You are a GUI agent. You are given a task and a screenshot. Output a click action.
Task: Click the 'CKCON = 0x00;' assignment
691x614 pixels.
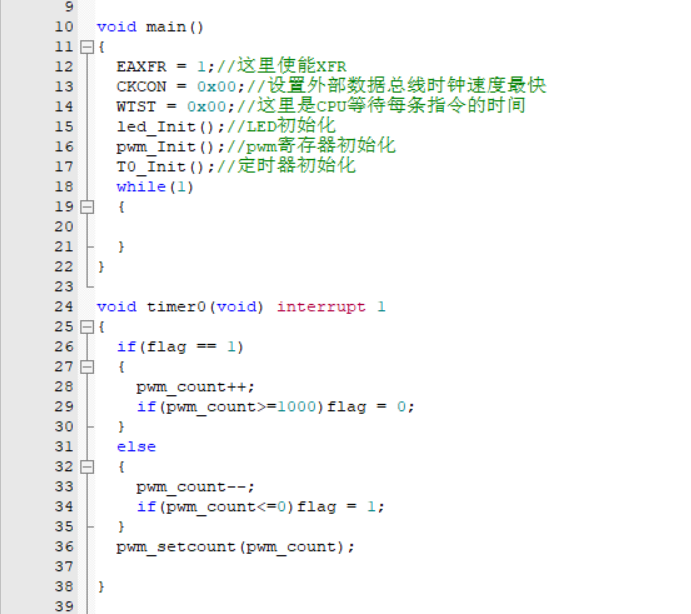tap(181, 87)
